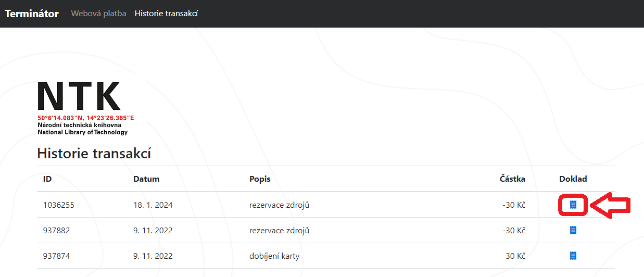Open the Webová platba page
Screen dimensions: 644x277
(98, 14)
